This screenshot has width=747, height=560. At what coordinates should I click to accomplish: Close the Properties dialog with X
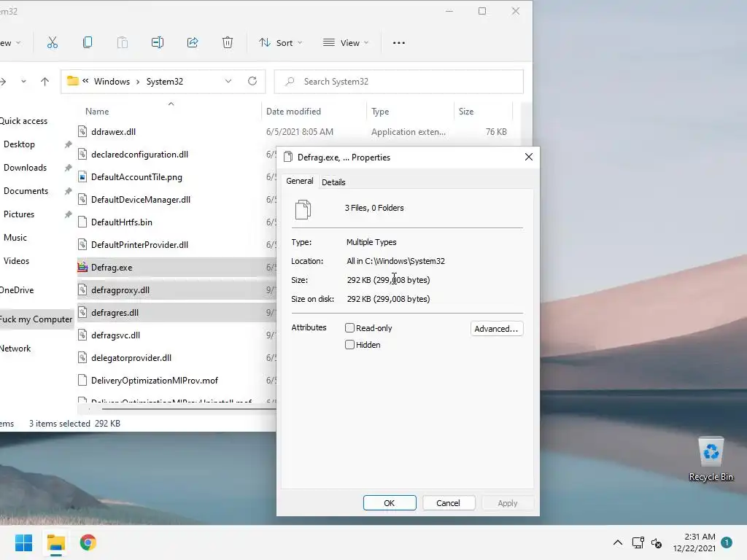(x=528, y=157)
